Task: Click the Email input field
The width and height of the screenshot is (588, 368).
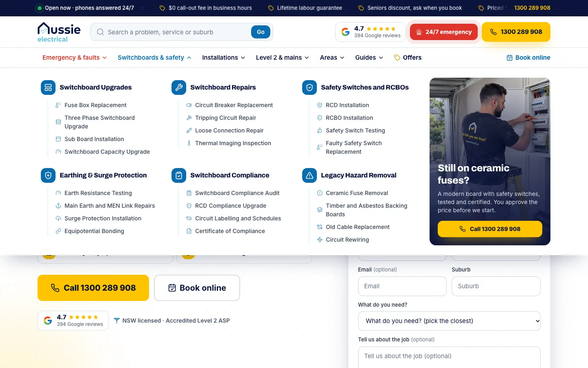Action: pyautogui.click(x=402, y=286)
